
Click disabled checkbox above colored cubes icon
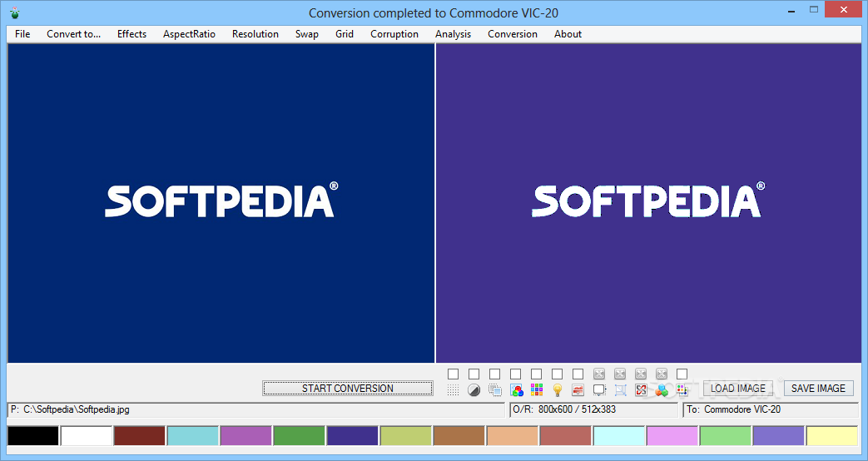click(x=662, y=374)
